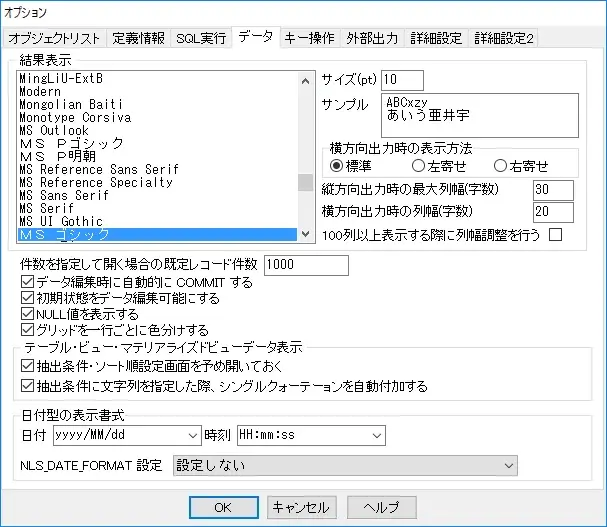
Task: Open the SQL実行 tab
Action: click(201, 39)
